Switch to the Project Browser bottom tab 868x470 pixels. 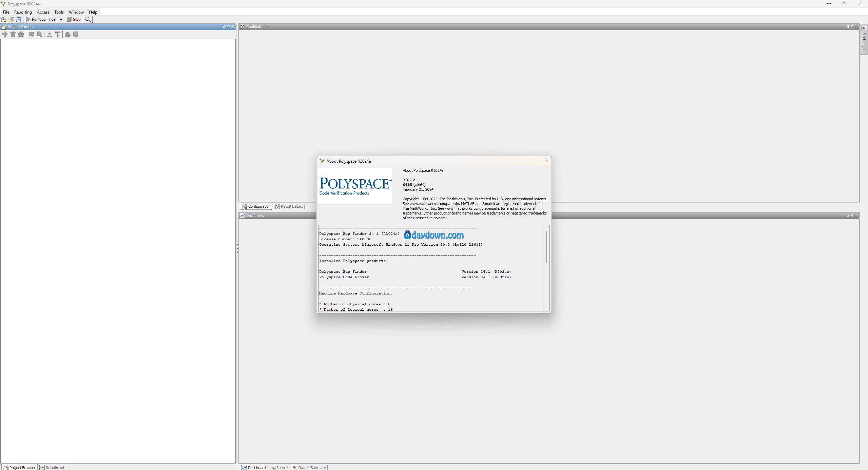[19, 467]
